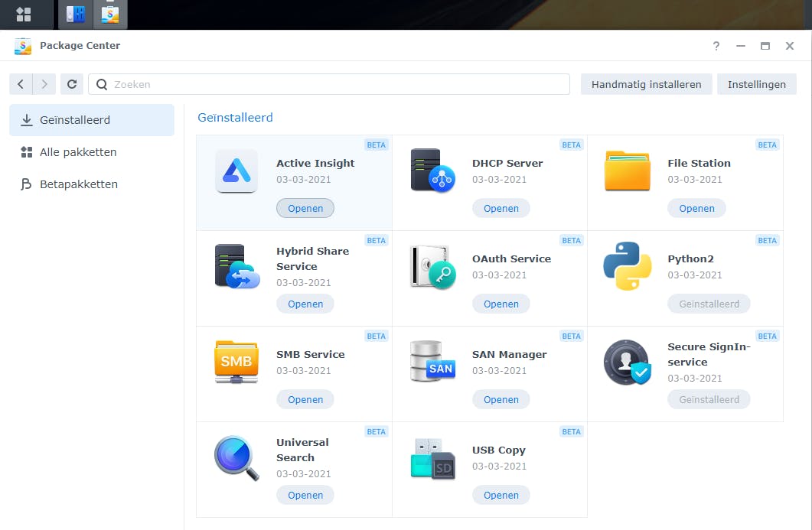Open Universal Search with Openen button
Viewport: 812px width, 530px height.
click(x=305, y=496)
